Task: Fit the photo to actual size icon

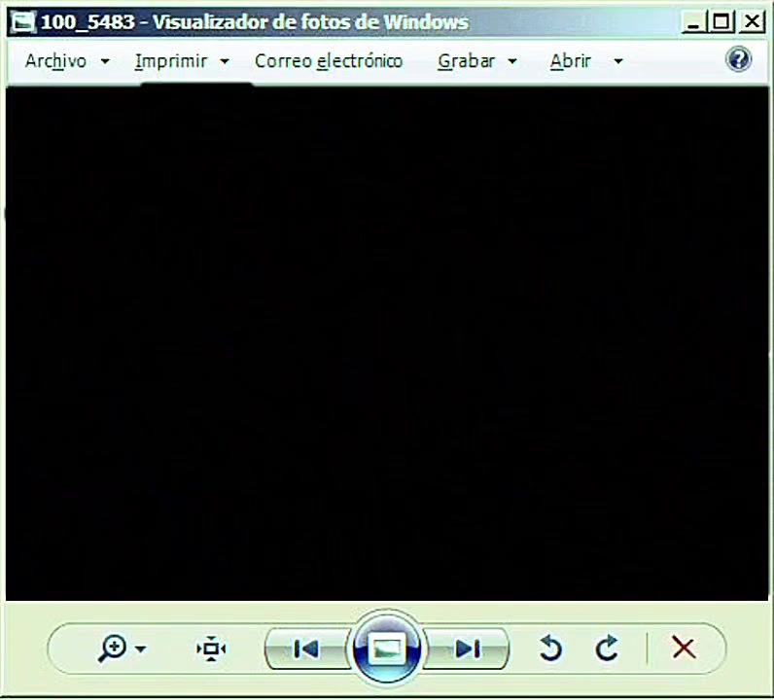Action: pyautogui.click(x=211, y=648)
